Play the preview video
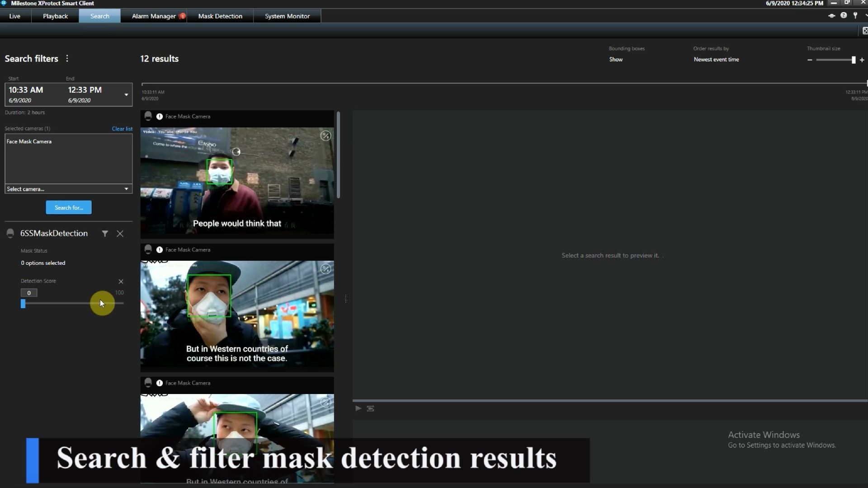 [x=358, y=408]
